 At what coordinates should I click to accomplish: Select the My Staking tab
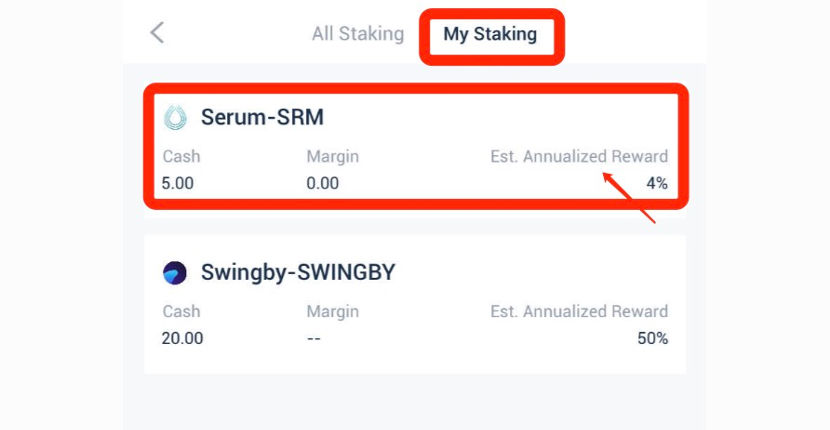tap(490, 34)
